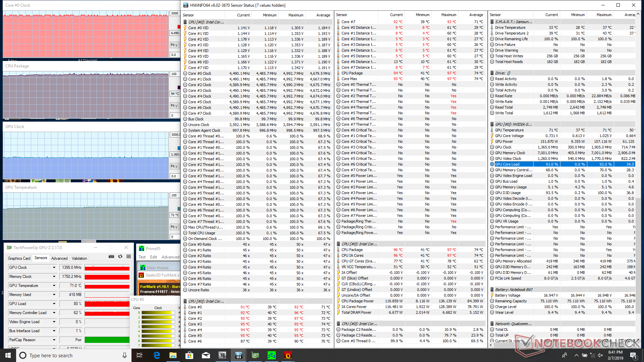Open Prime95 Advanced menu
This screenshot has width=644, height=362.
(170, 257)
